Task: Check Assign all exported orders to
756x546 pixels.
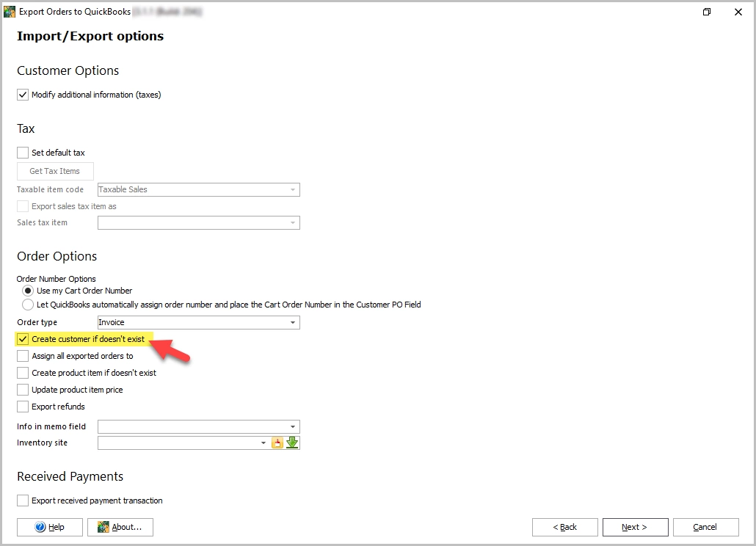Action: pos(23,356)
